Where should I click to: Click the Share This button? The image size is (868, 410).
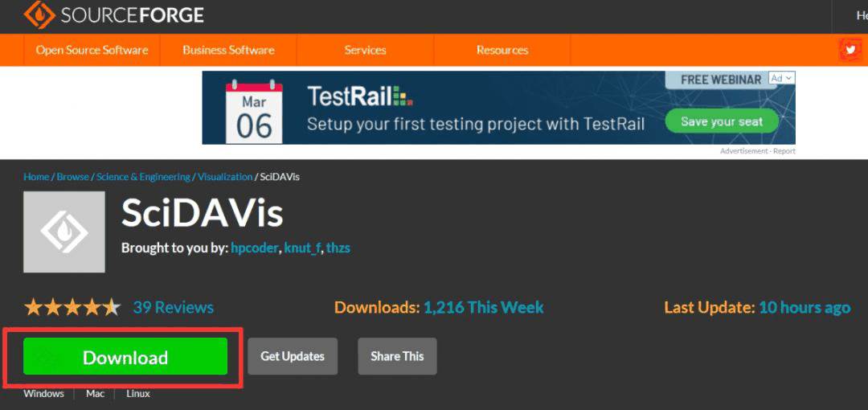[397, 356]
